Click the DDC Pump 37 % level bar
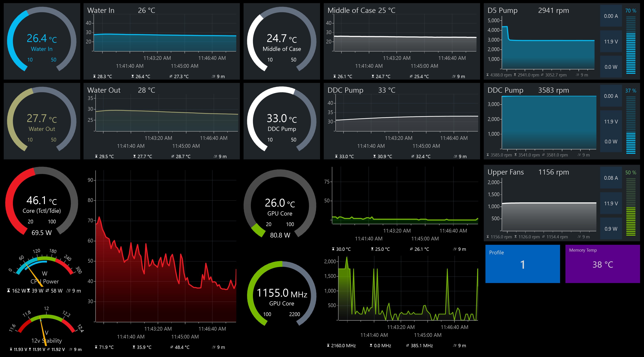This screenshot has height=357, width=644. tap(630, 125)
